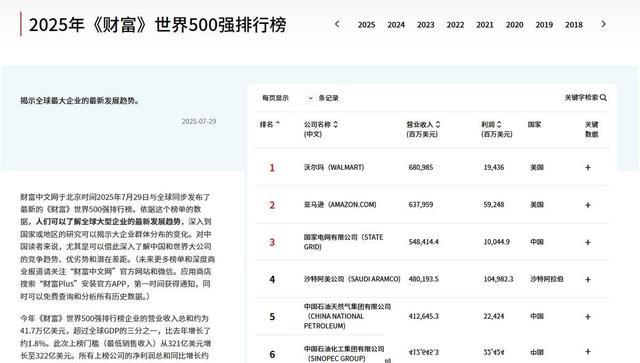Select the 2018 year tab
This screenshot has height=363, width=640.
(574, 25)
